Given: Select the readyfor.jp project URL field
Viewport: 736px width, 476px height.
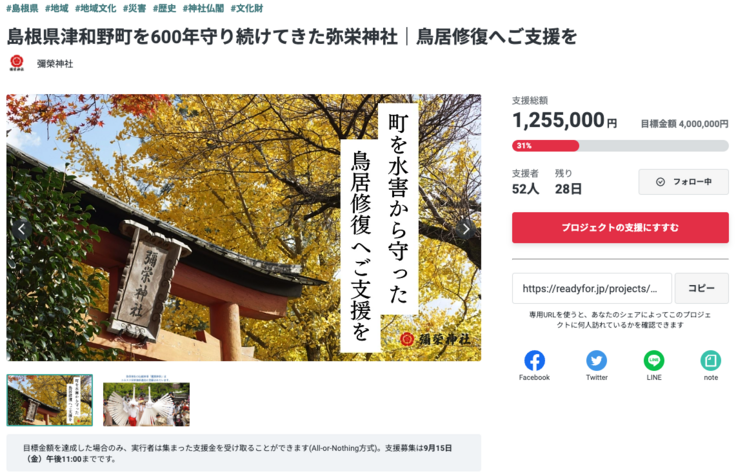Looking at the screenshot, I should [x=591, y=288].
